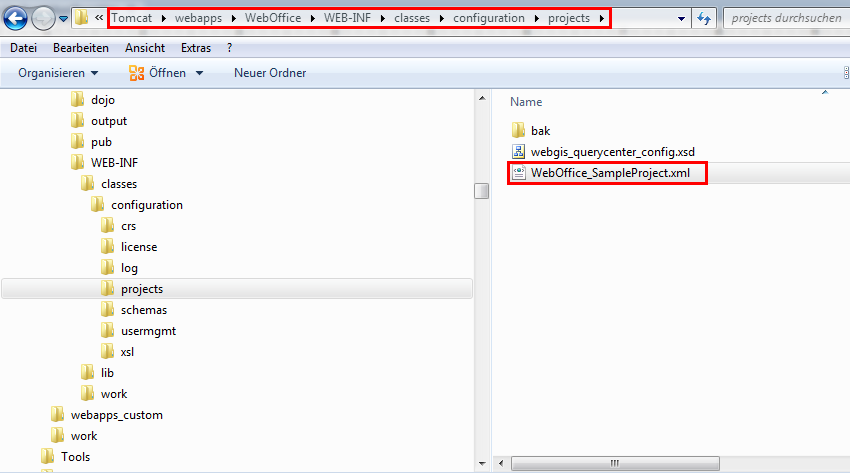
Task: Click the bak folder icon
Action: point(518,131)
